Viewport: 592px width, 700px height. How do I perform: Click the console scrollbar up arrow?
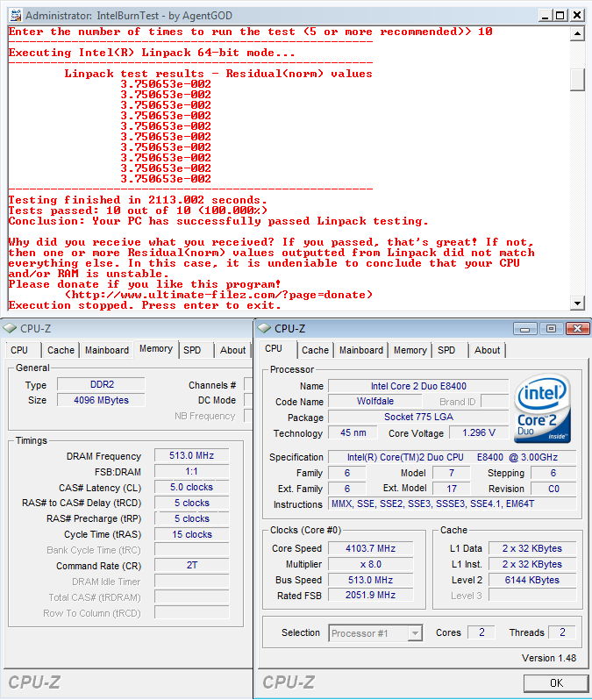(x=577, y=33)
